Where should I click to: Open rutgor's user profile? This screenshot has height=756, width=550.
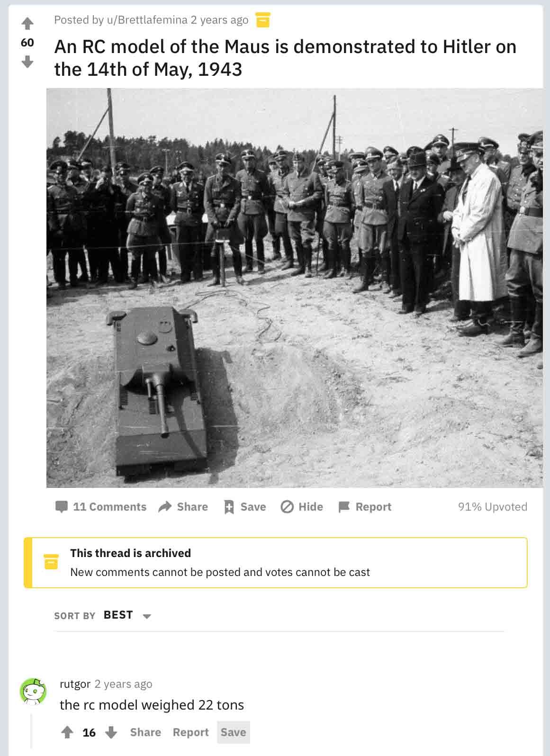click(x=75, y=684)
